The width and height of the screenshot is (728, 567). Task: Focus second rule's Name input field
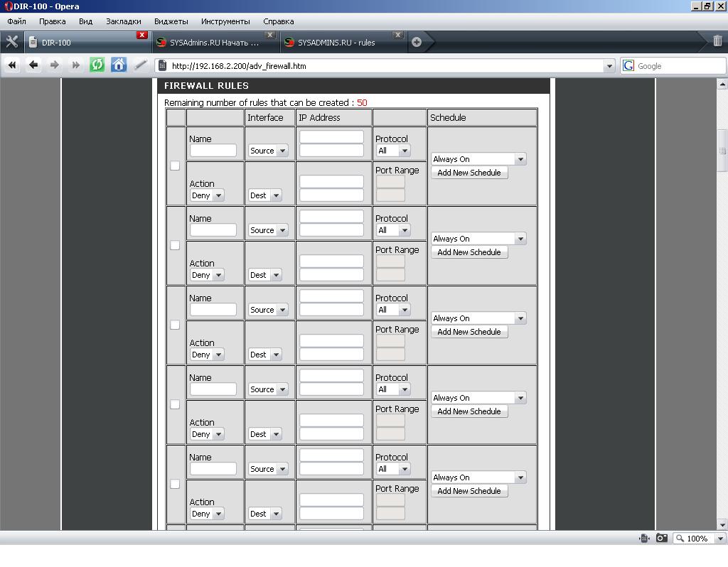pos(213,230)
